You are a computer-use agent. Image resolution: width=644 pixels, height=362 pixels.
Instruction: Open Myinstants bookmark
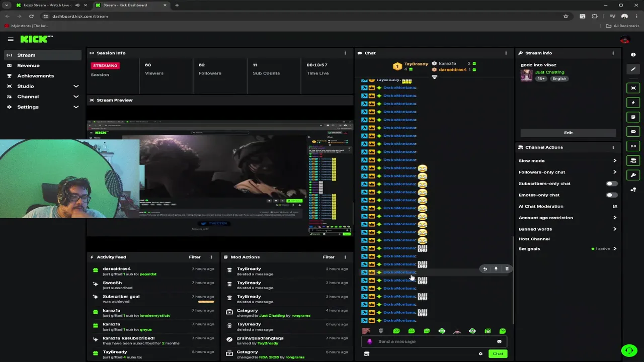26,26
